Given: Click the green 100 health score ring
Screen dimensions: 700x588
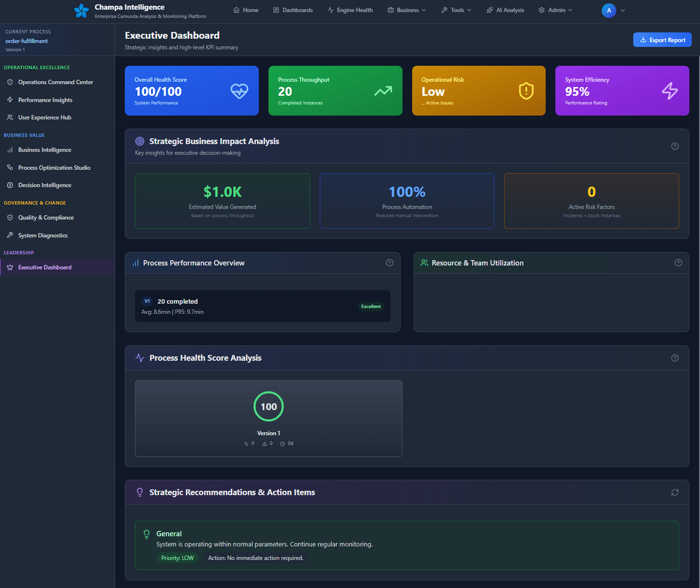Looking at the screenshot, I should pos(268,406).
